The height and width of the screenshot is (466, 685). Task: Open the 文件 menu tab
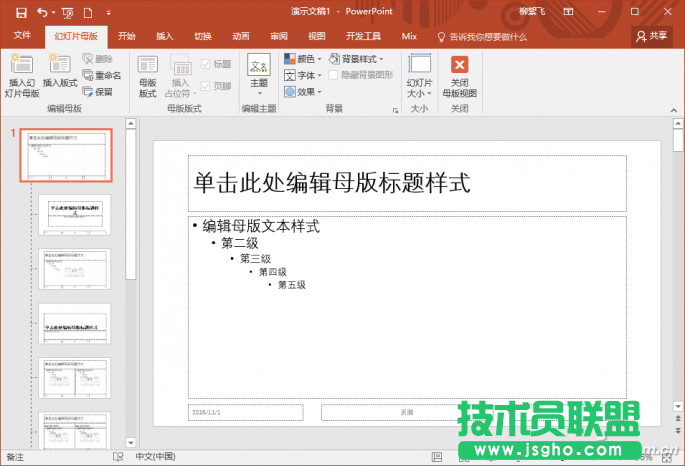click(x=22, y=35)
